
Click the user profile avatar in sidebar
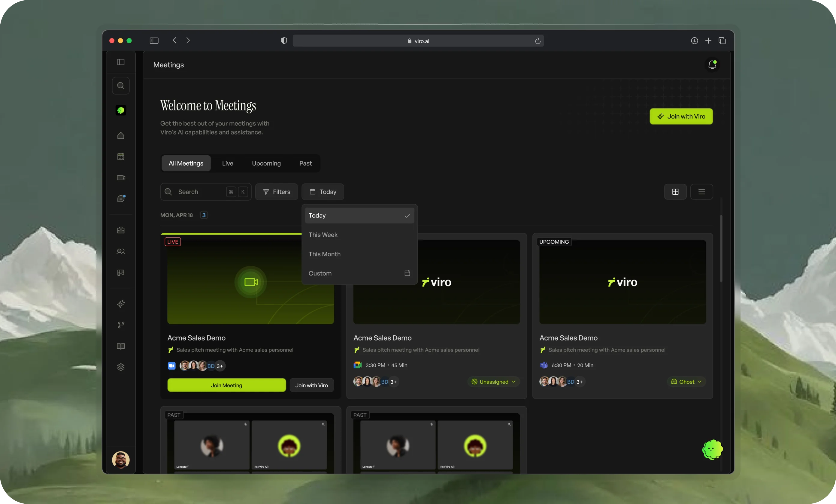pos(121,460)
